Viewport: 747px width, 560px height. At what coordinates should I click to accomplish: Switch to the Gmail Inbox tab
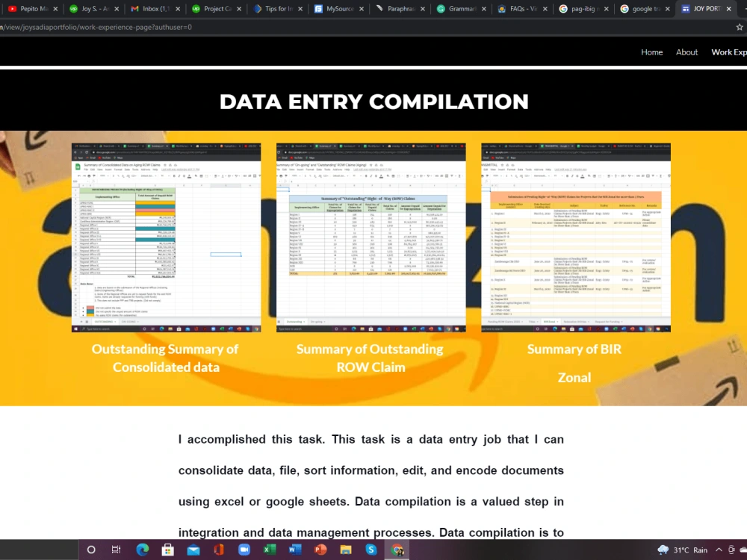click(151, 8)
